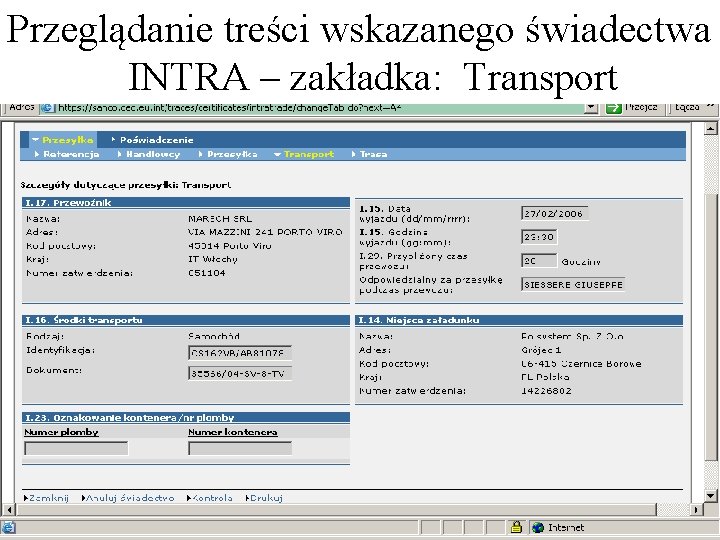Image resolution: width=720 pixels, height=540 pixels.
Task: Click the departure date field 27/02/2006
Action: point(555,214)
